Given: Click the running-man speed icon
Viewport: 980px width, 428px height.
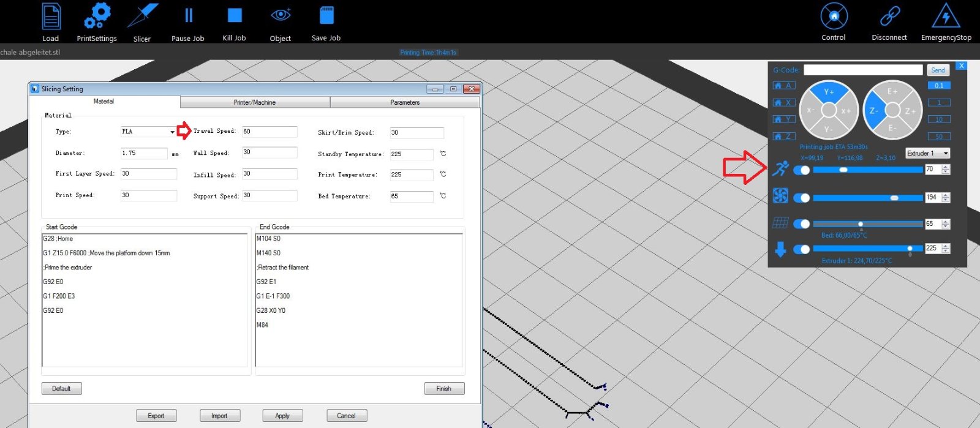Looking at the screenshot, I should click(780, 168).
